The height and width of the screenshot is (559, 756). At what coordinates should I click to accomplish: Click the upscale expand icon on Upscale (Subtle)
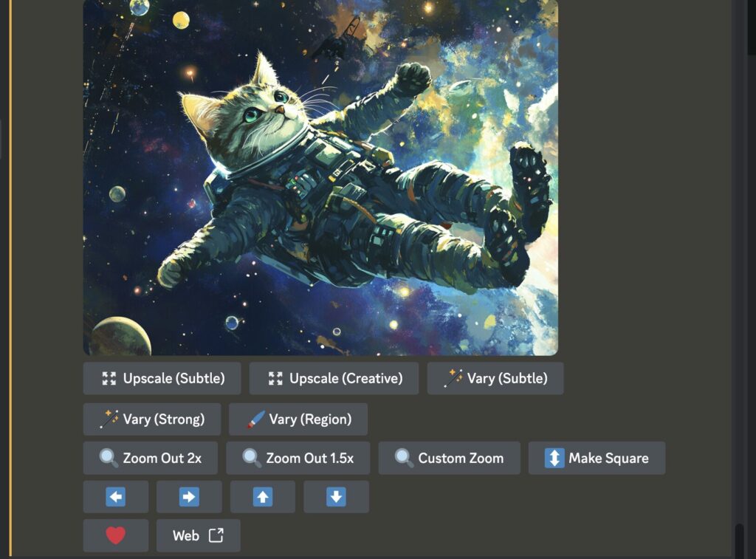tap(109, 378)
